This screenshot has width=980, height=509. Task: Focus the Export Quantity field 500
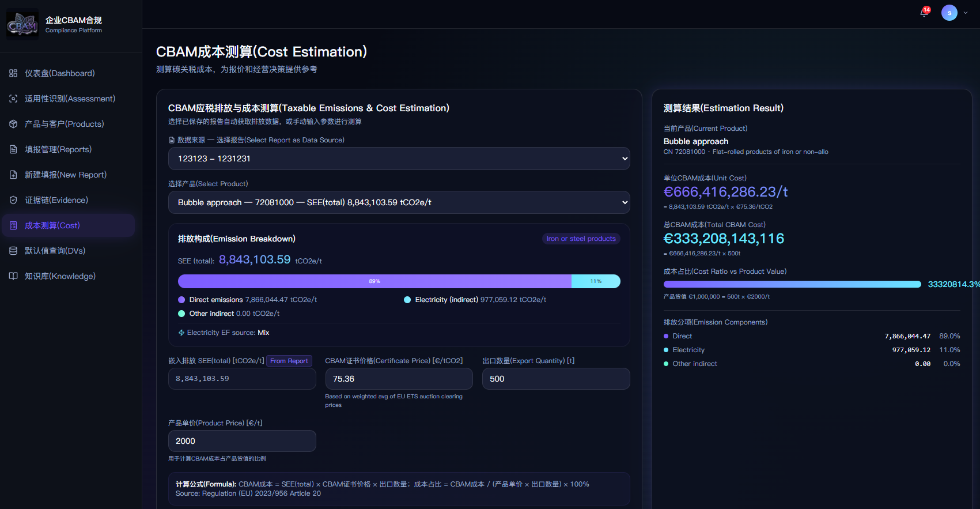tap(556, 379)
